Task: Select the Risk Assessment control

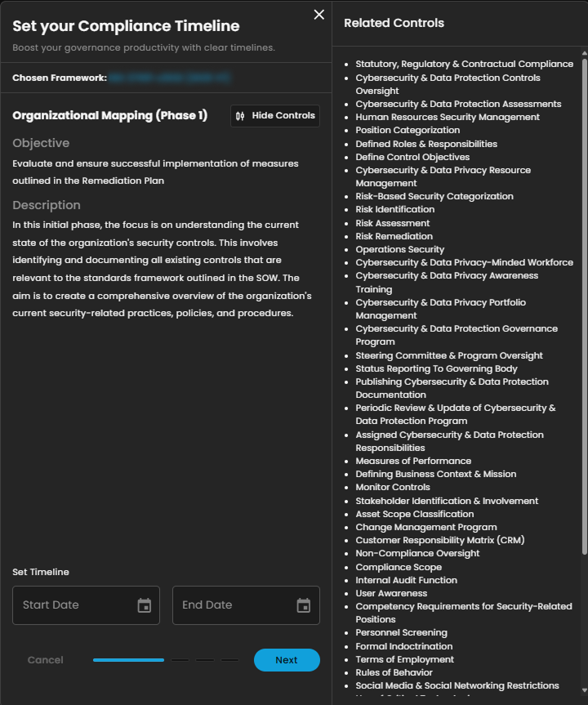Action: 394,222
